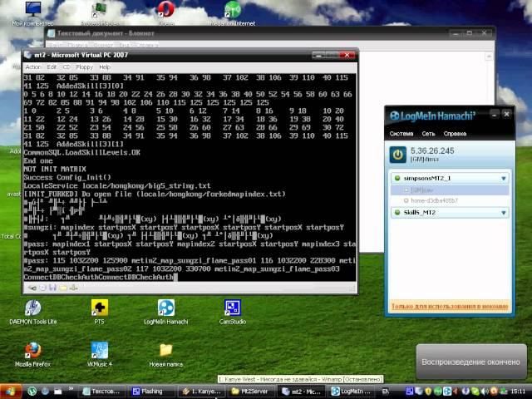Open the Справка menu in Hamachi

pyautogui.click(x=455, y=134)
